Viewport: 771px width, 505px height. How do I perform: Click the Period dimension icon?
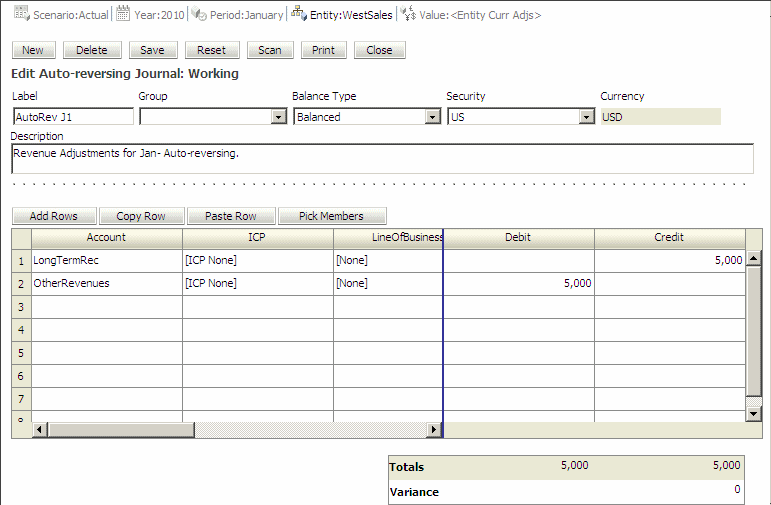click(199, 14)
